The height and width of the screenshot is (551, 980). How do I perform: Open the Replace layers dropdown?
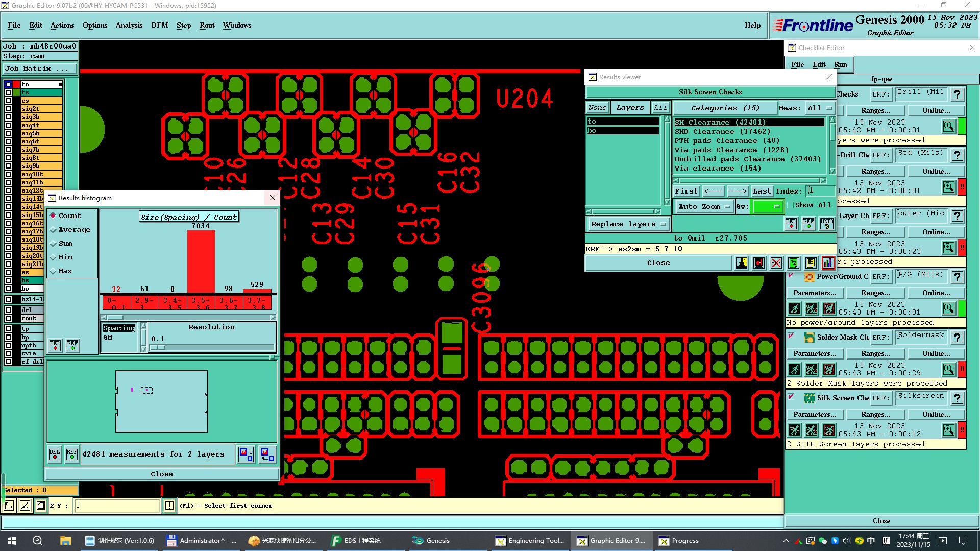pos(628,224)
